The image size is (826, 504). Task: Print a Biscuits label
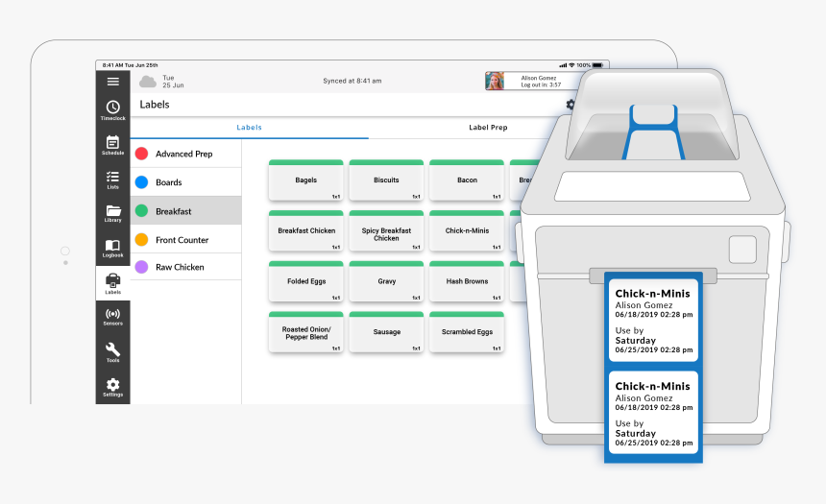tap(386, 180)
